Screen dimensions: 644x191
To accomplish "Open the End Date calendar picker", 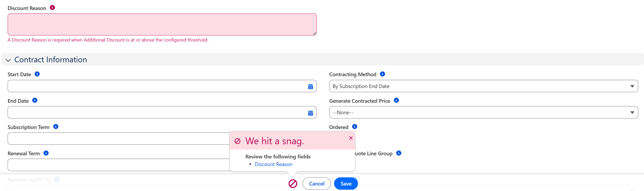I will [x=310, y=113].
